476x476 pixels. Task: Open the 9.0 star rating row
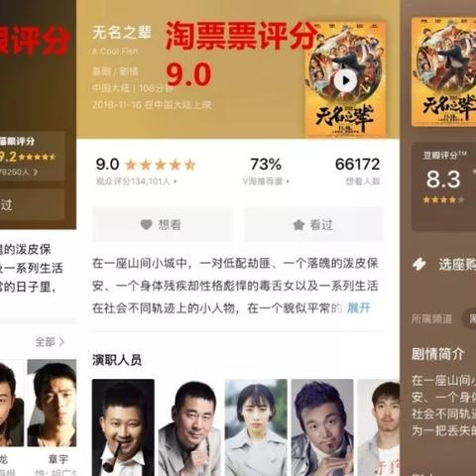pos(146,165)
